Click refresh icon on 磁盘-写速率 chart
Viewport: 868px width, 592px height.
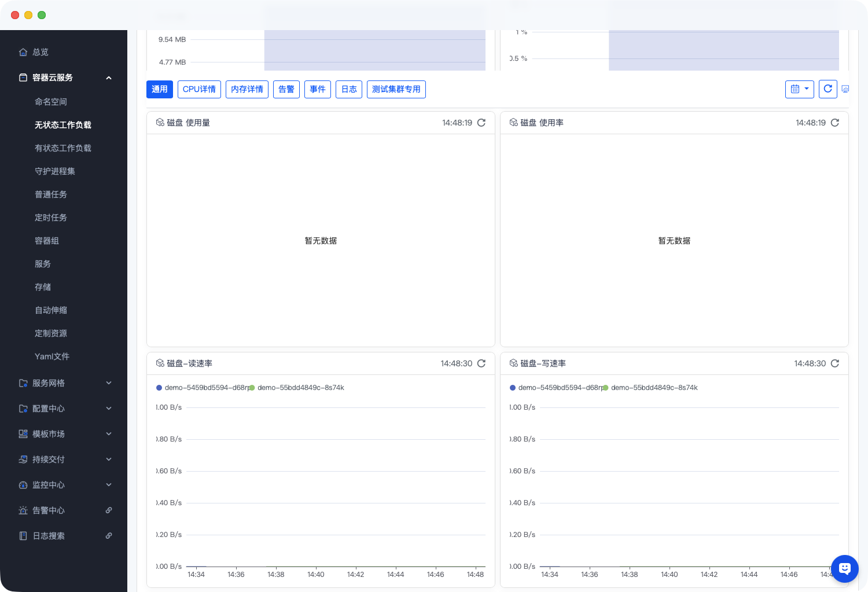834,363
